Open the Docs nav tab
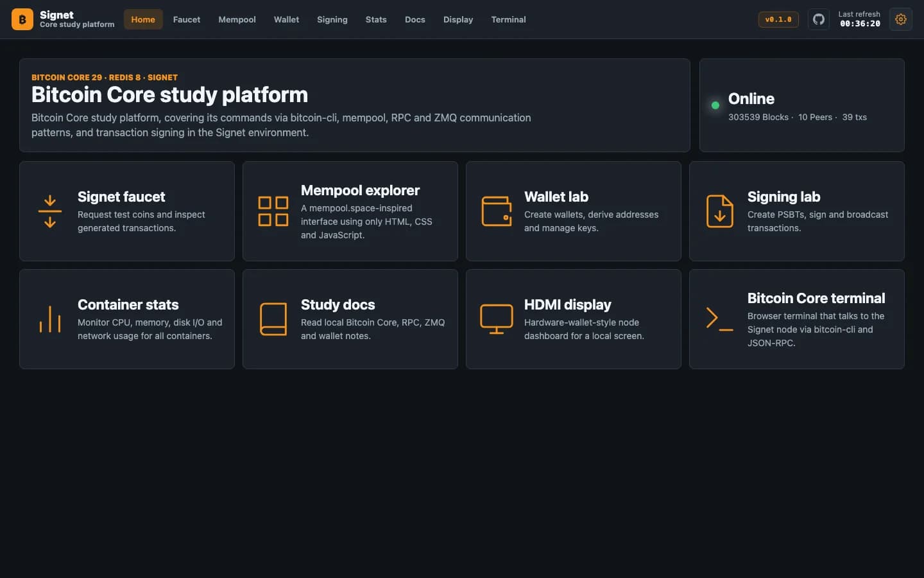The width and height of the screenshot is (924, 578). (415, 19)
